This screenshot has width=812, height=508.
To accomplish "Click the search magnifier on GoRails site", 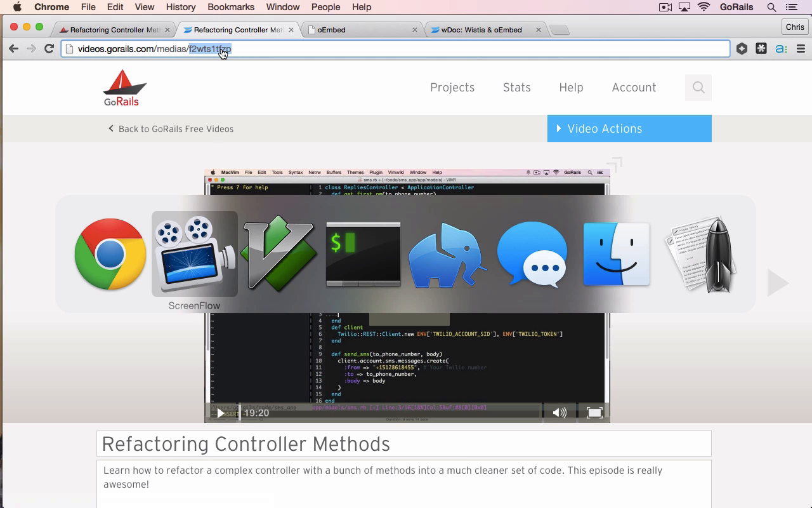I will click(698, 88).
